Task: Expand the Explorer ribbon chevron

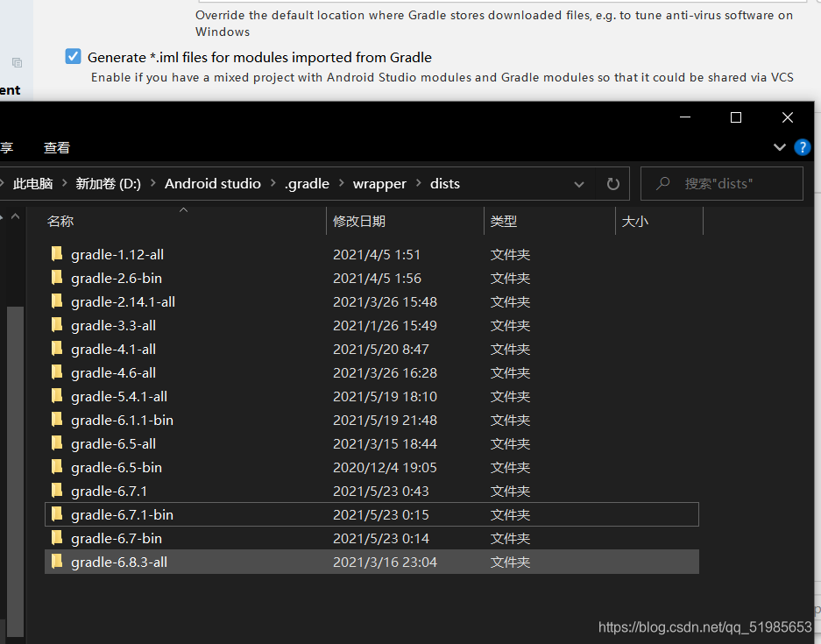Action: [779, 147]
